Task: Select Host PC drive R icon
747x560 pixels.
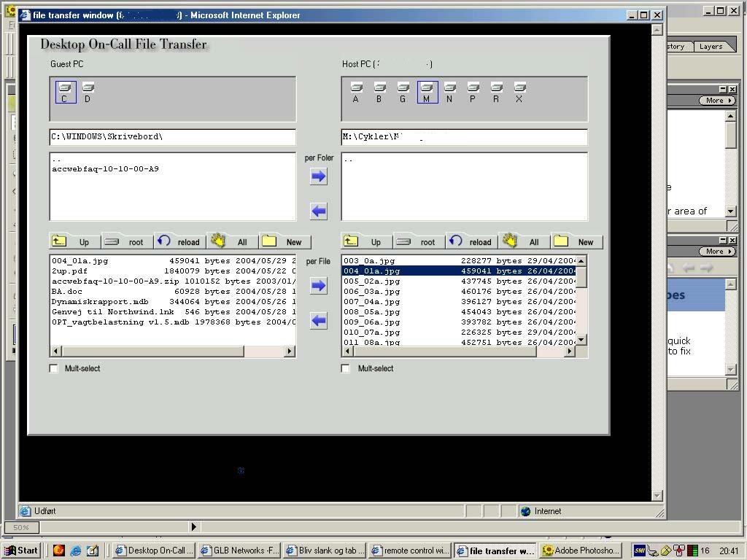Action: pos(496,93)
